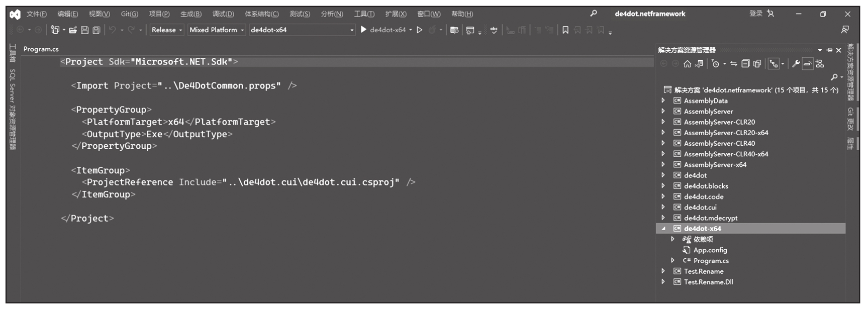The width and height of the screenshot is (868, 309).
Task: Close the Solution Explorer panel
Action: 838,50
